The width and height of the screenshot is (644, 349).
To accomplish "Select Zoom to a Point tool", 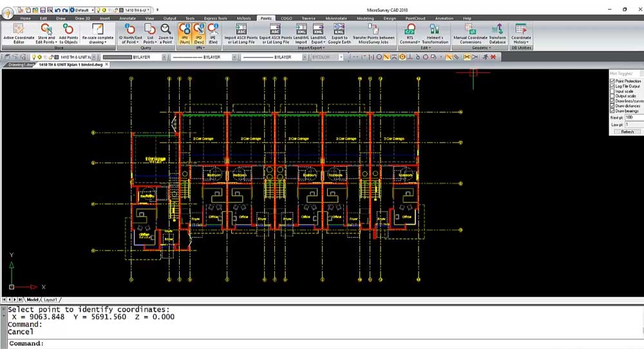I will point(166,33).
